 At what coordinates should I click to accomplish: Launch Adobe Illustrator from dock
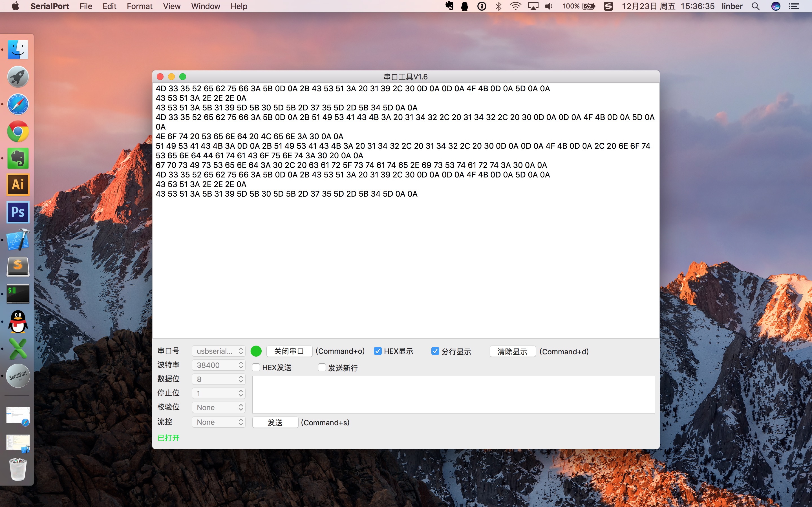(18, 185)
